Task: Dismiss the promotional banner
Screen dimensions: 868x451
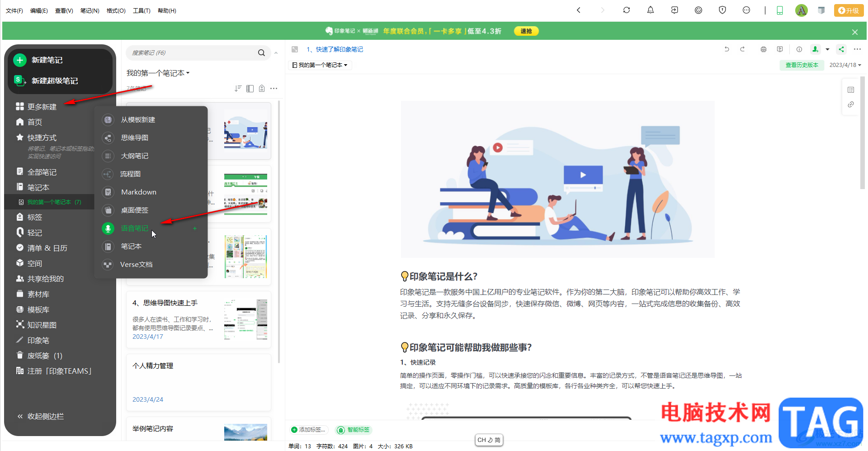Action: click(x=855, y=32)
